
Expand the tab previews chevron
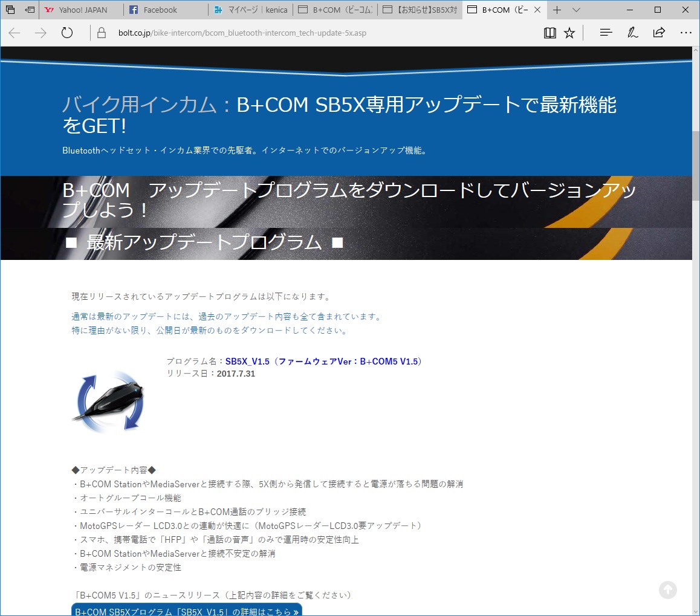(x=576, y=10)
